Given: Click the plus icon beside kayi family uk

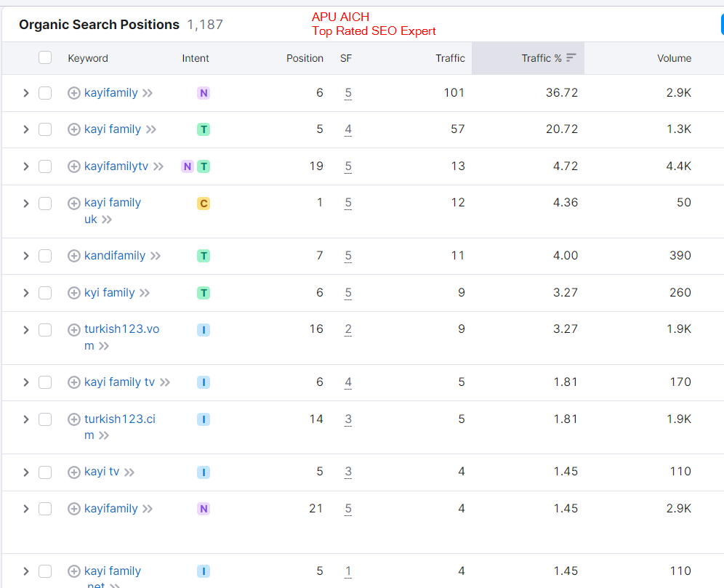Looking at the screenshot, I should [x=73, y=204].
